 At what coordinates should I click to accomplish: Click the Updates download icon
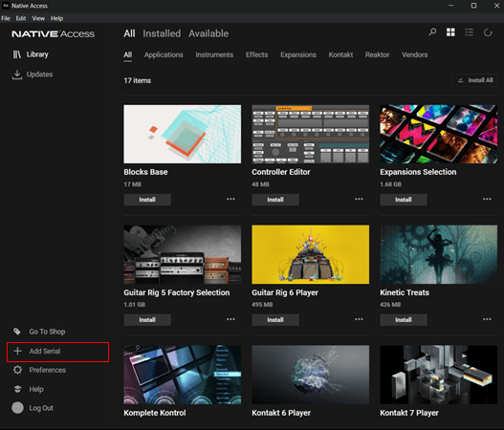17,75
